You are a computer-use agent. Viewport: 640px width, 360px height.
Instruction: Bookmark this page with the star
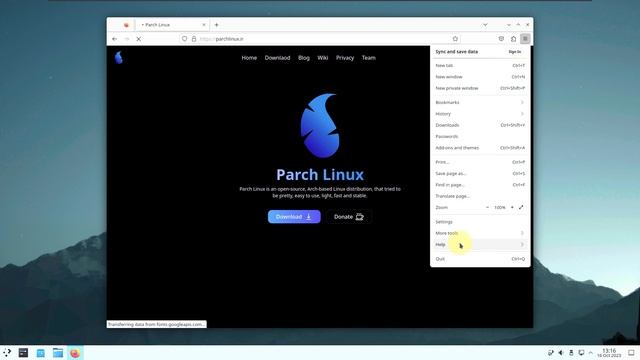[x=455, y=39]
